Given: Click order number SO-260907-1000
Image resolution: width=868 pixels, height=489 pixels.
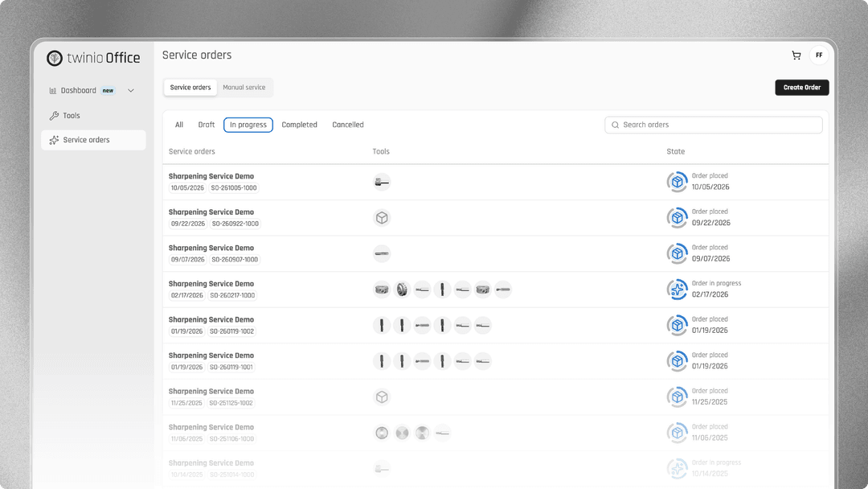Looking at the screenshot, I should [235, 260].
